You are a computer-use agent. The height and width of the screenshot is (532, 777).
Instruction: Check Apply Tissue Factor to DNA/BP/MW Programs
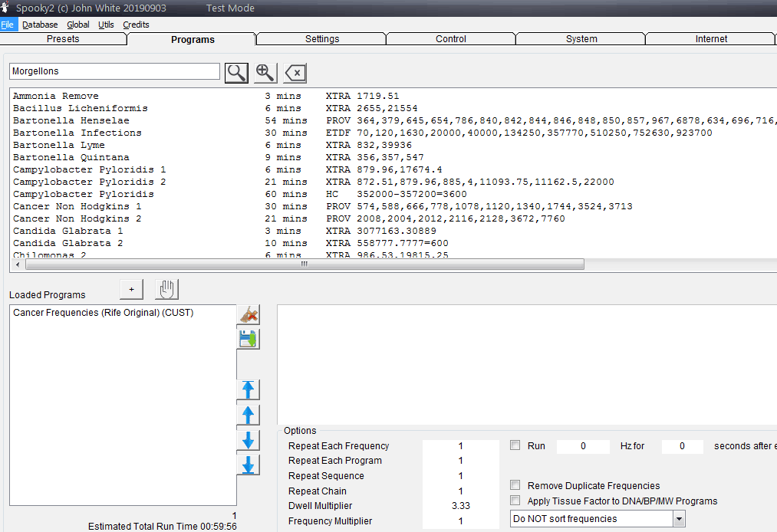coord(515,501)
